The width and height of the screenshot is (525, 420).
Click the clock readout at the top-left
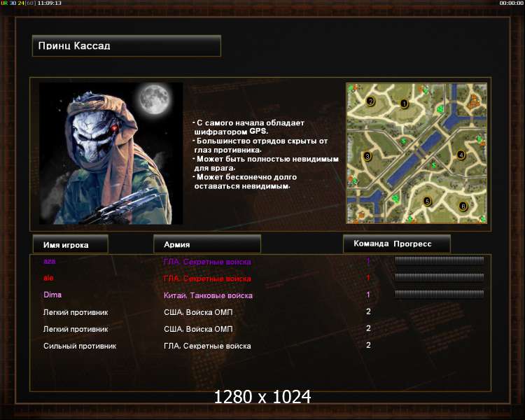(49, 3)
